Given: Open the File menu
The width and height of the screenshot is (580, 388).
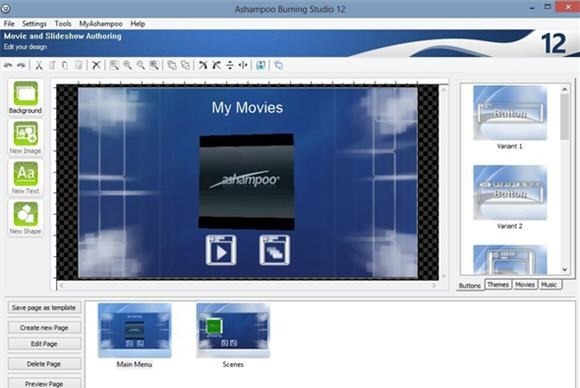Looking at the screenshot, I should tap(9, 24).
